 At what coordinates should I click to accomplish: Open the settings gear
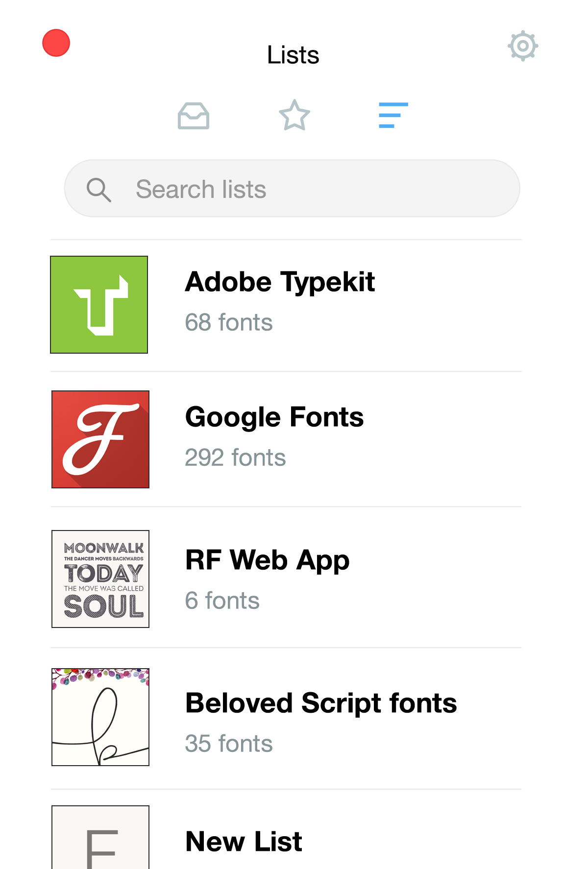click(522, 47)
